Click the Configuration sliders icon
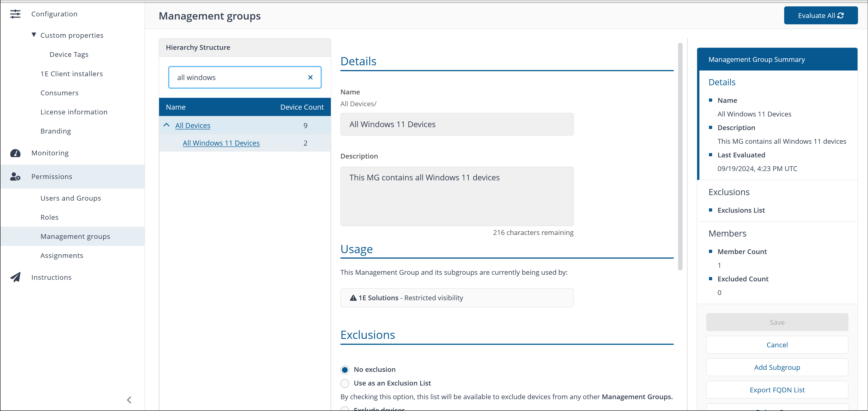The height and width of the screenshot is (411, 868). 15,14
